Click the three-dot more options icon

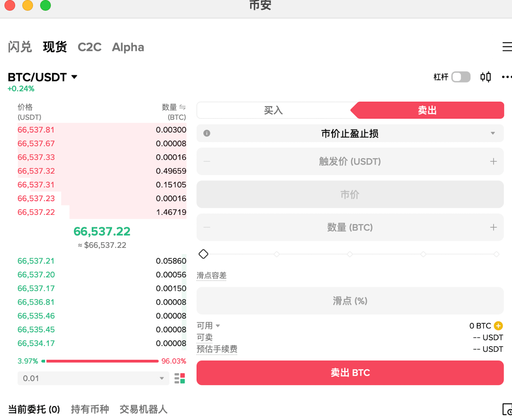click(507, 77)
